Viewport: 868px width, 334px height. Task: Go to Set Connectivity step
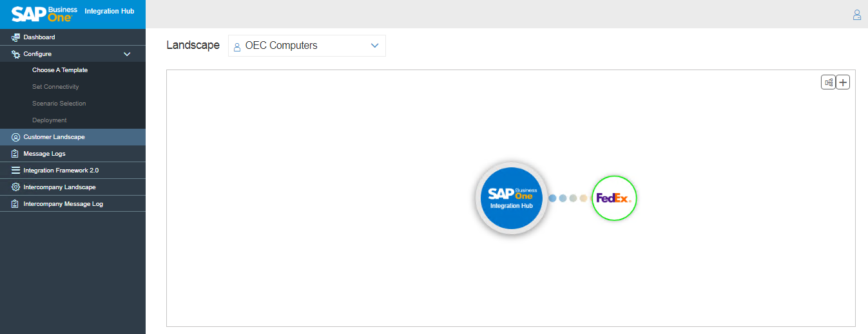pos(55,87)
